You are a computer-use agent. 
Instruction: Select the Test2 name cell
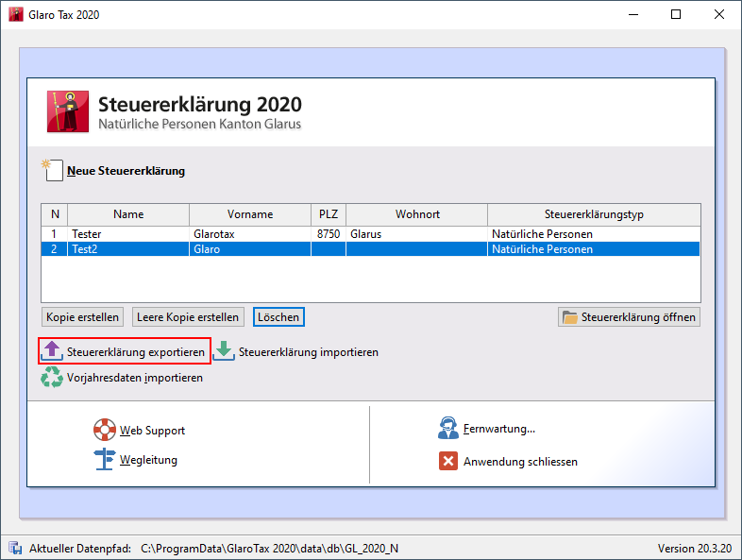point(128,249)
